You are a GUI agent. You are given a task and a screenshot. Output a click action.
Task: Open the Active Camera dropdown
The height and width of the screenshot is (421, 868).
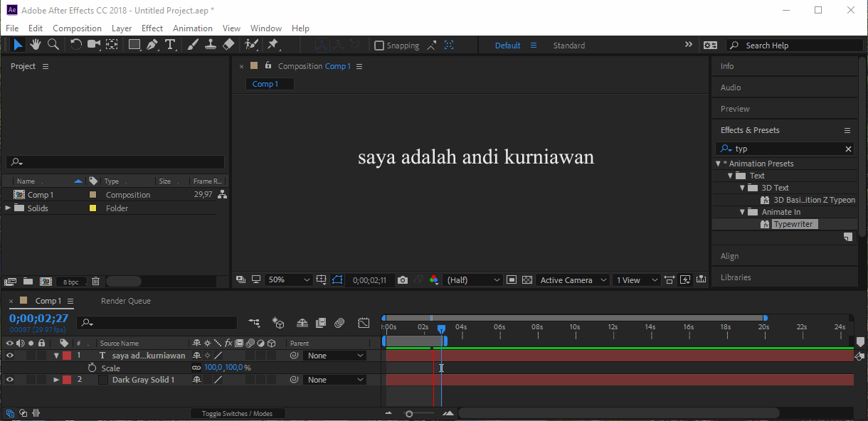572,279
